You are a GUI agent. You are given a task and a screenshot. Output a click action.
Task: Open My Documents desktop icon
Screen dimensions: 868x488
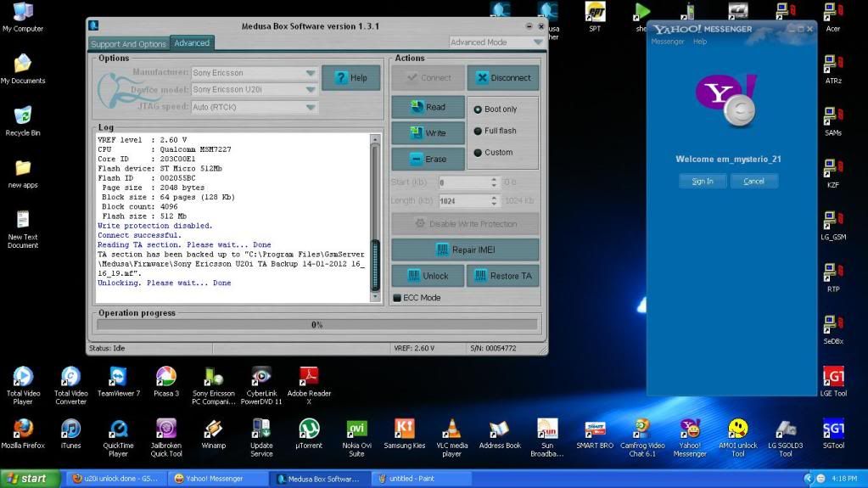pyautogui.click(x=23, y=70)
